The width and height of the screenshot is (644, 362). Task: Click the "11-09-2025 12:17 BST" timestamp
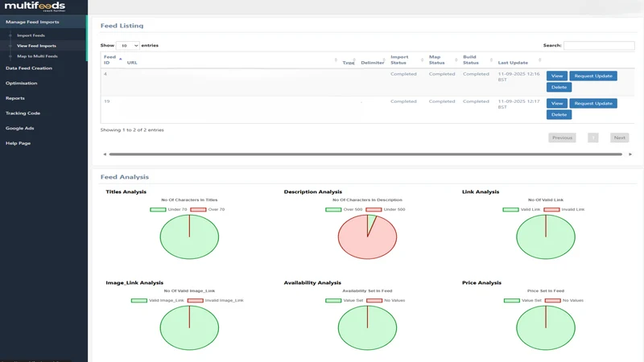coord(518,105)
